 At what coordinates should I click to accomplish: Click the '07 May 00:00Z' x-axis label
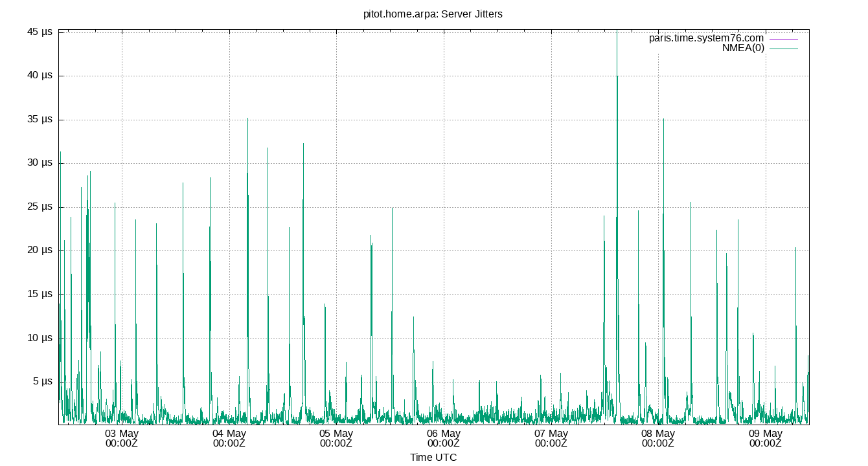pyautogui.click(x=551, y=438)
